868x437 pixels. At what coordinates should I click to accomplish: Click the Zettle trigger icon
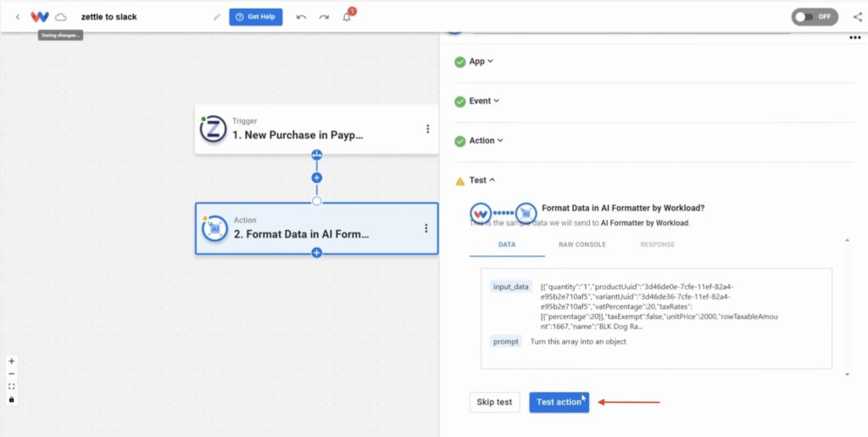pyautogui.click(x=213, y=129)
